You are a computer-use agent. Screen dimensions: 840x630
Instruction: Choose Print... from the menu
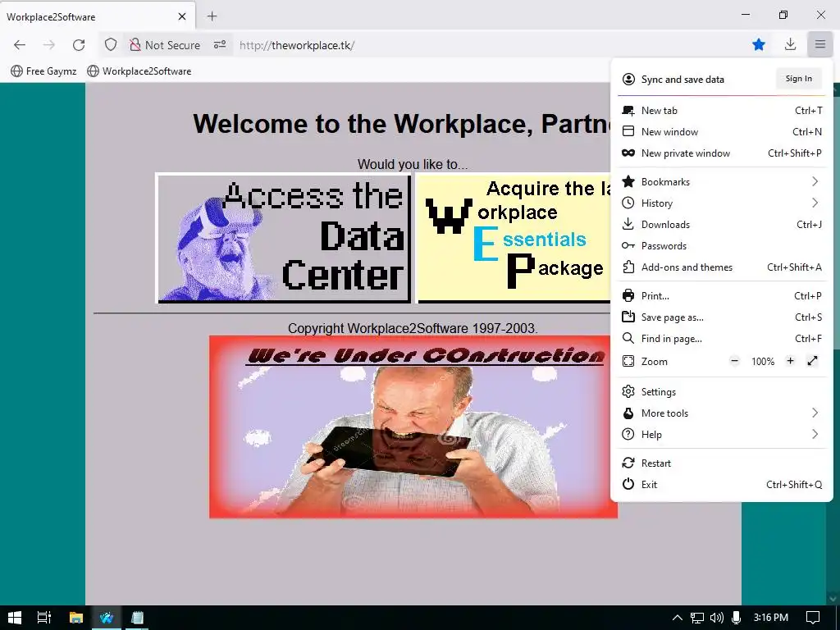[722, 295]
